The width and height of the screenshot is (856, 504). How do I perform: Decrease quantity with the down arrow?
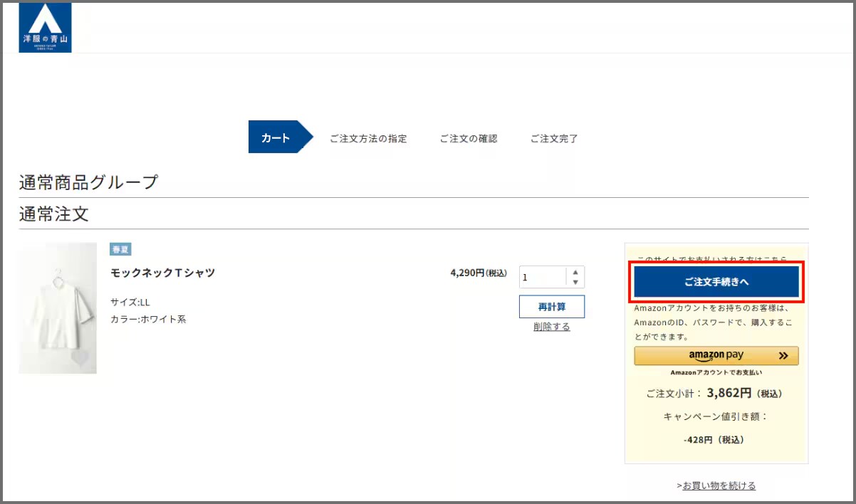575,283
